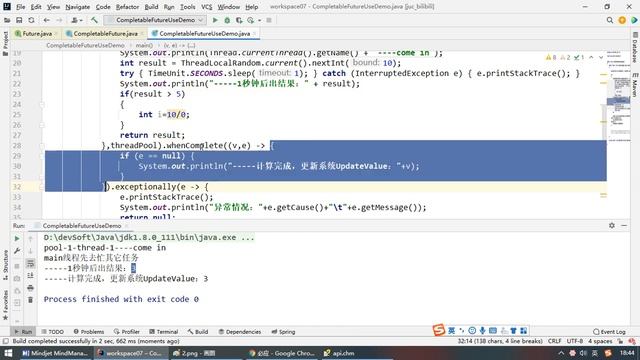Click the Forward navigation arrow
Screen dimensions: 640x360
pyautogui.click(x=59, y=20)
